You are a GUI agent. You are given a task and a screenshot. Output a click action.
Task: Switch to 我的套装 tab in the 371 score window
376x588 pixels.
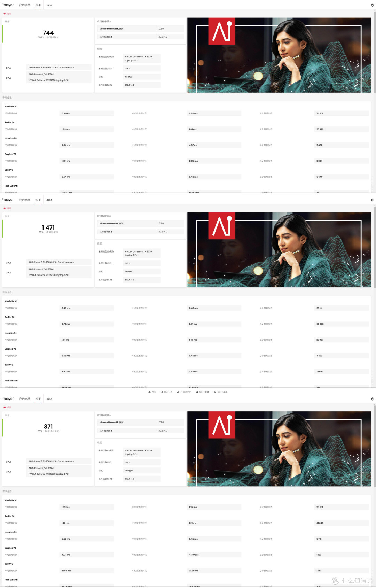25,399
